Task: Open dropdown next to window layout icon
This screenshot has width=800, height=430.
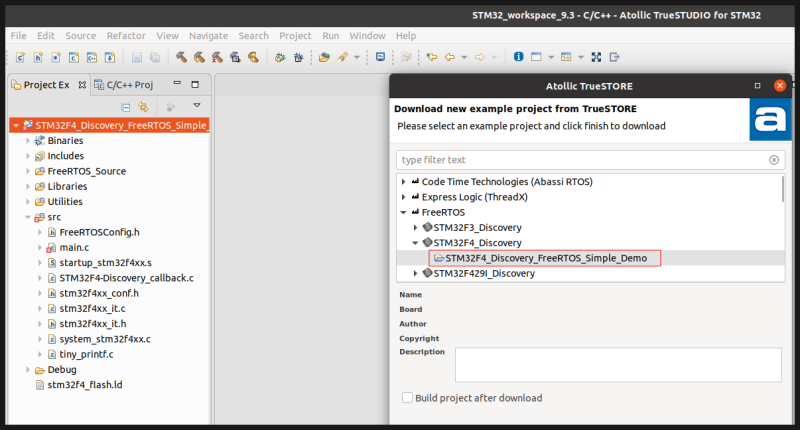Action: 551,57
